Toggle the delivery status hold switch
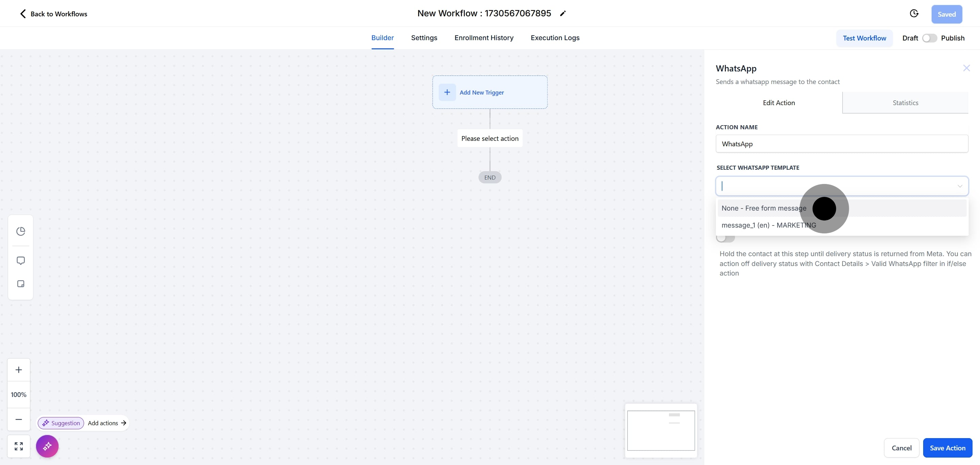This screenshot has height=465, width=980. tap(725, 238)
